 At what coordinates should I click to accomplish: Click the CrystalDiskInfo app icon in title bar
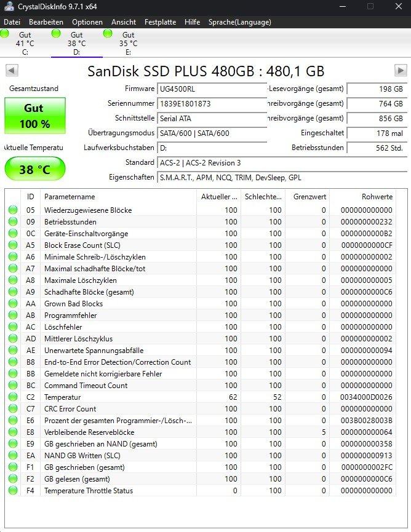(9, 6)
